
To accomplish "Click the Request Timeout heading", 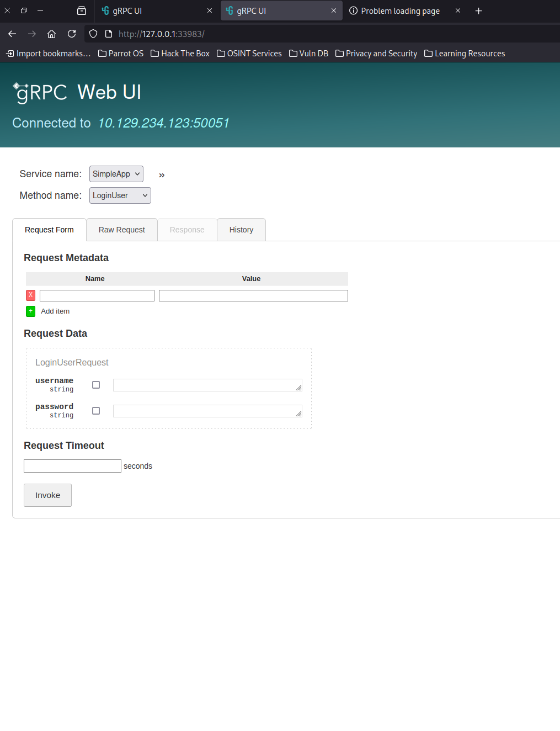I will point(64,446).
